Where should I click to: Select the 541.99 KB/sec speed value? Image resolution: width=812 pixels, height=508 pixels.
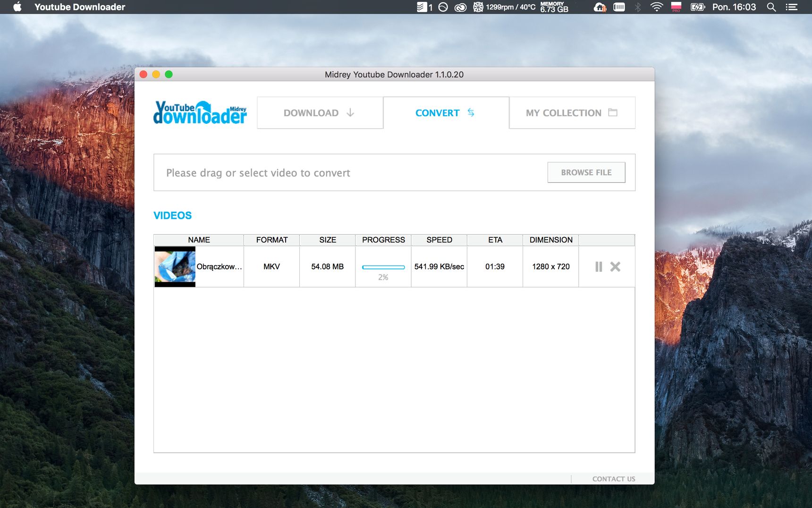tap(439, 267)
